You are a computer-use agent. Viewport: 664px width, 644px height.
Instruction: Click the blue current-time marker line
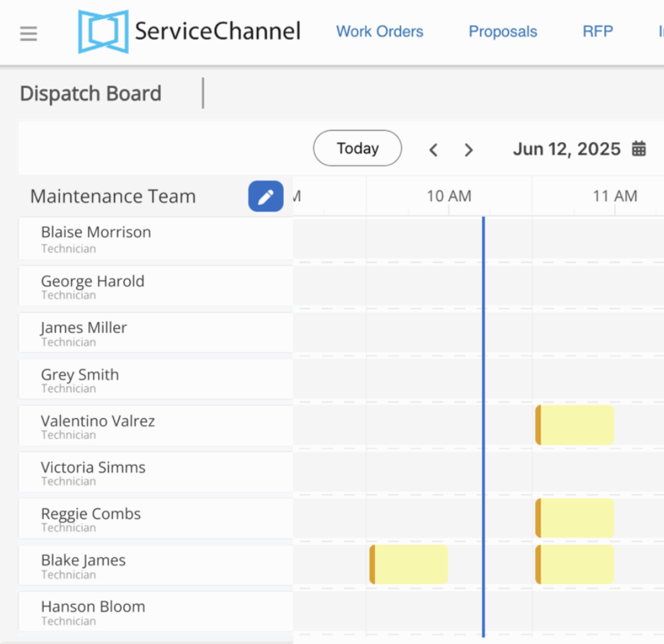click(483, 426)
